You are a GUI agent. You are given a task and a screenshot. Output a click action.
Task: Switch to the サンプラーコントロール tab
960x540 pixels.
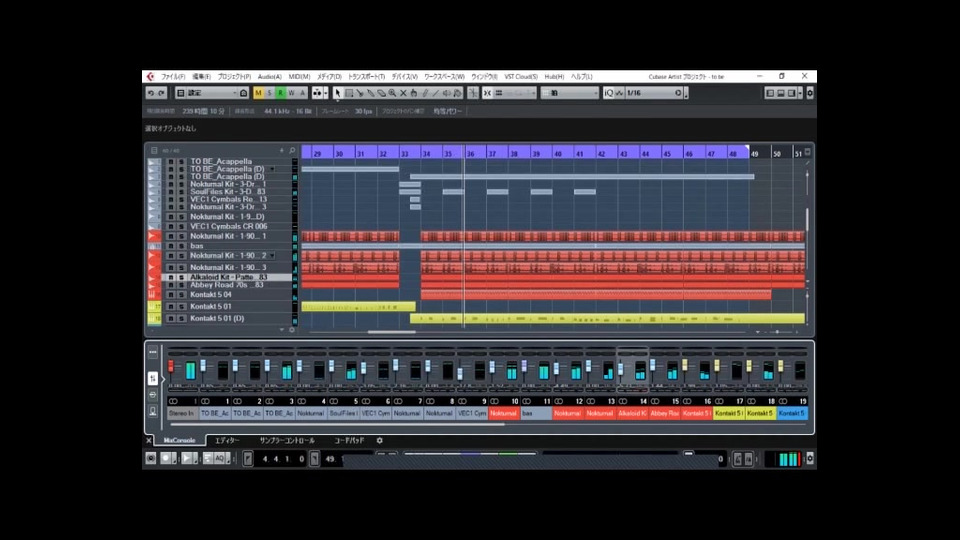287,440
